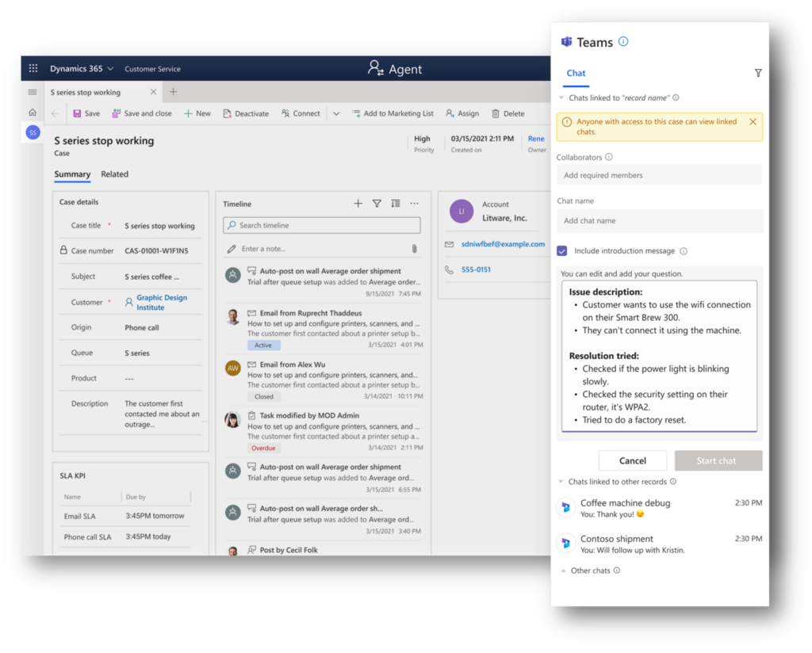Click the Home icon in left sidebar

(x=33, y=113)
